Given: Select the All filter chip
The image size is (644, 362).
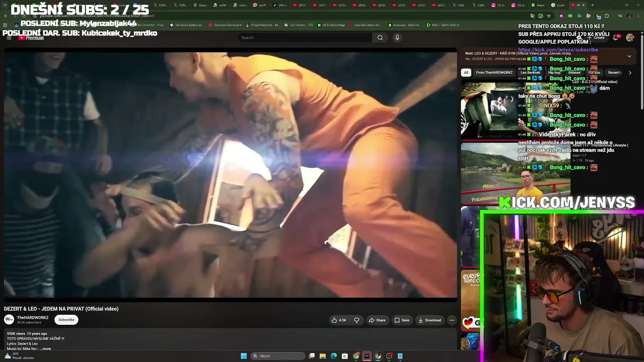Looking at the screenshot, I should [x=466, y=72].
